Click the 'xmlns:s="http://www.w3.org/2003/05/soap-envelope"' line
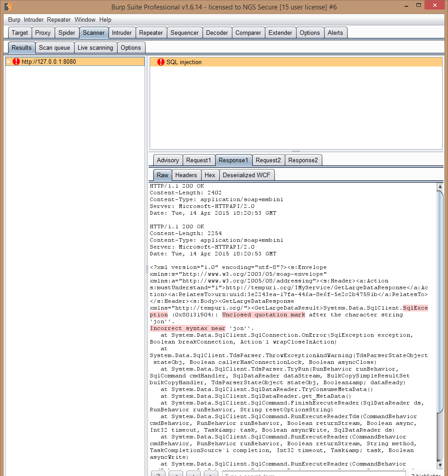The image size is (448, 476). pos(238,274)
